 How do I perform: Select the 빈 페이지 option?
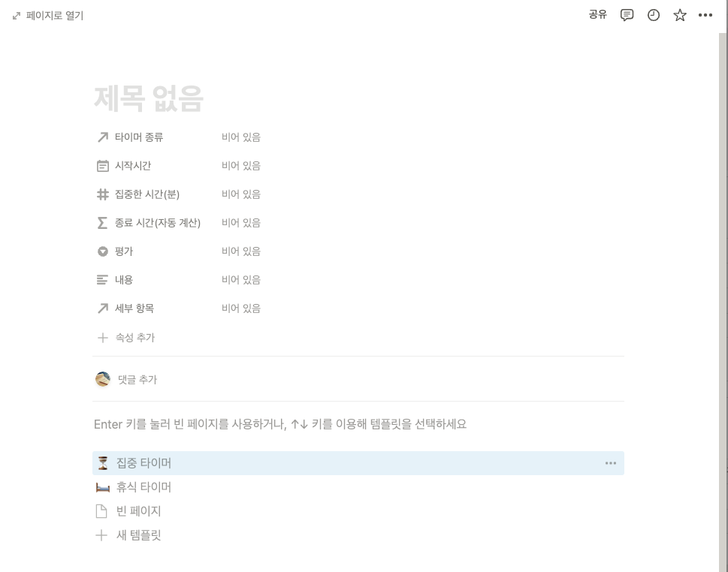[x=358, y=511]
